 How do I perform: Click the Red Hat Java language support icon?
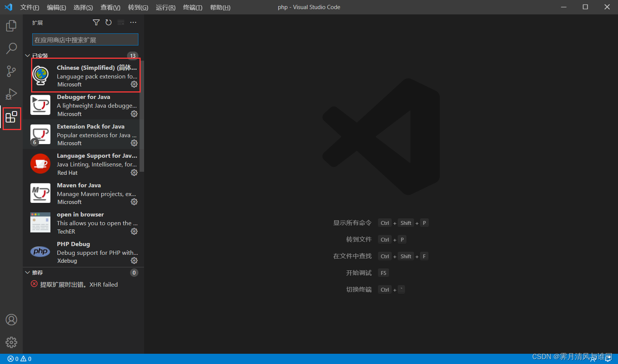40,164
